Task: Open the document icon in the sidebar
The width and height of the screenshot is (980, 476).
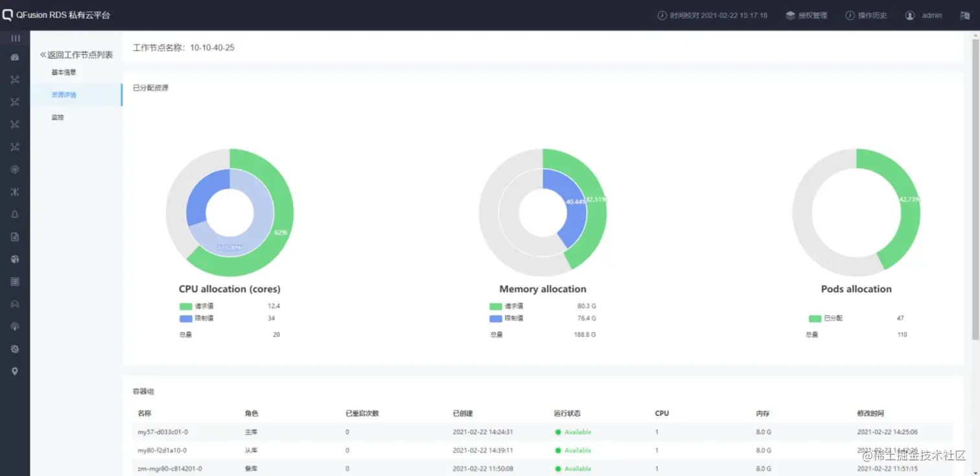Action: pos(15,237)
